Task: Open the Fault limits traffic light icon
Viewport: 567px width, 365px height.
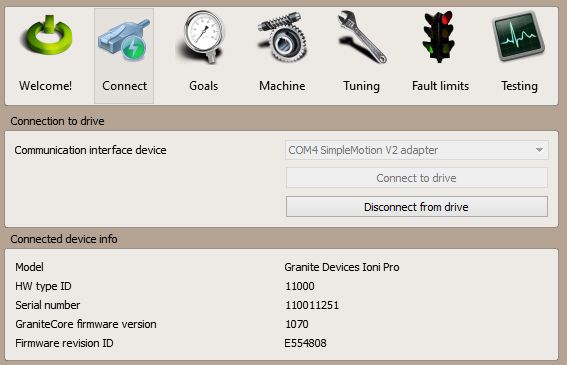Action: point(440,37)
